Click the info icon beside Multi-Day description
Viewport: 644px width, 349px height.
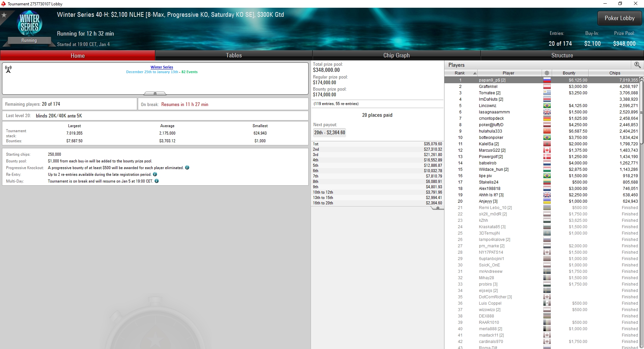coord(157,181)
